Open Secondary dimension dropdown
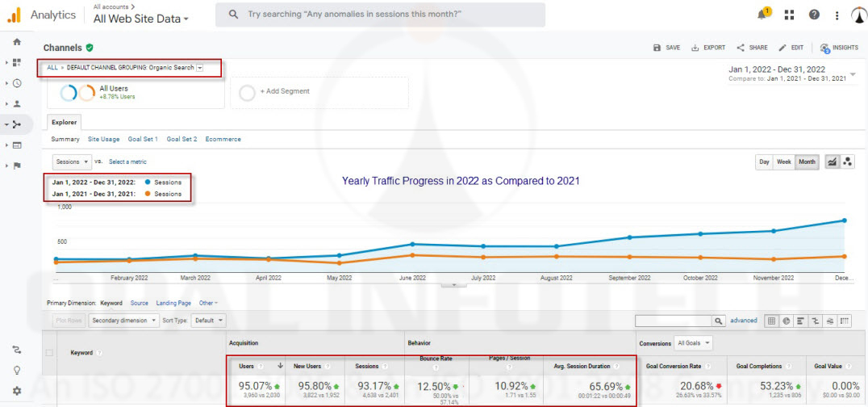This screenshot has height=407, width=868. point(123,321)
